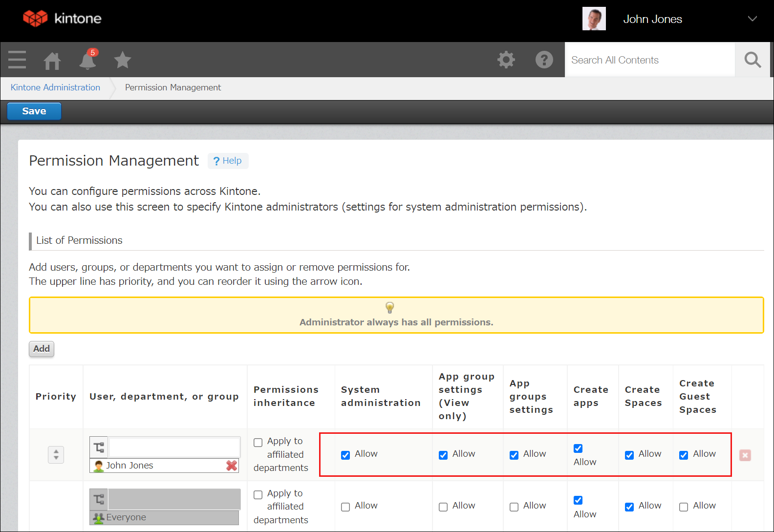Uncheck Create Spaces Allow for Everyone
The height and width of the screenshot is (532, 774).
(629, 507)
